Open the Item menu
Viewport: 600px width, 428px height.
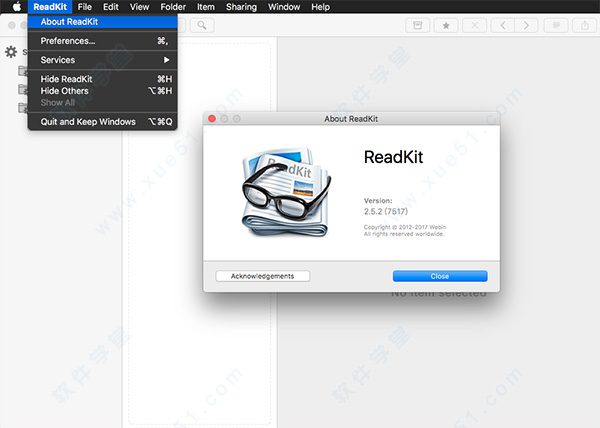pos(206,7)
